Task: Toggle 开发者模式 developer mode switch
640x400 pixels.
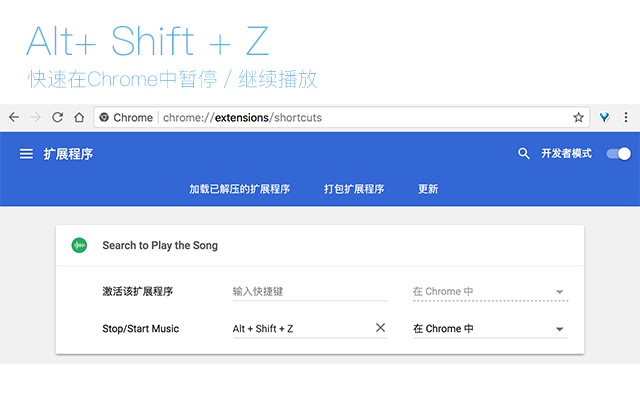Action: click(619, 154)
